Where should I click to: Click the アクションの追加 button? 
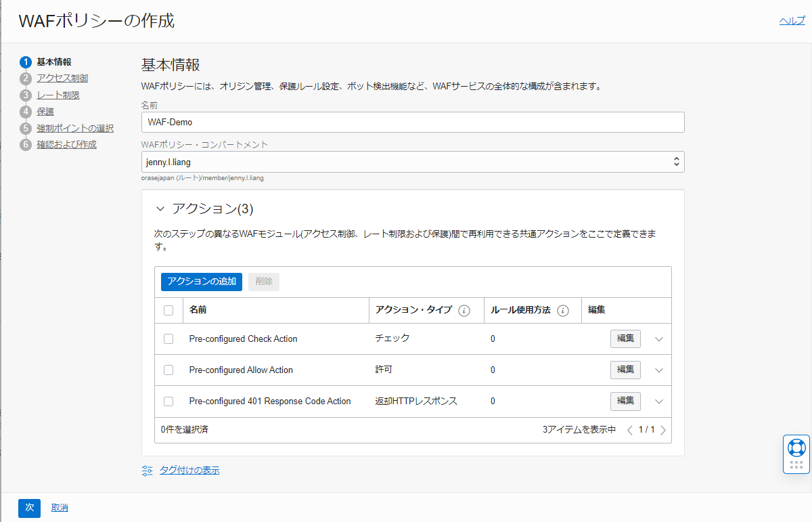(202, 282)
